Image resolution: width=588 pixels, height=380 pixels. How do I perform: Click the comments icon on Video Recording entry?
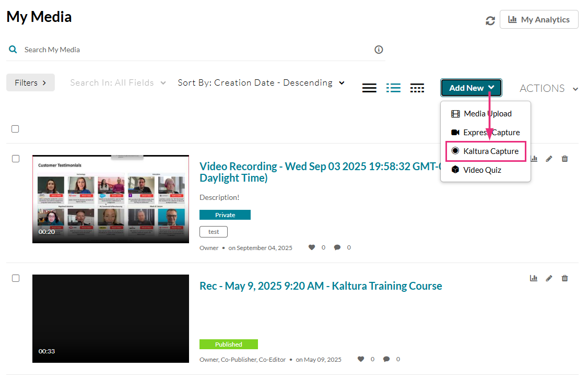coord(337,247)
